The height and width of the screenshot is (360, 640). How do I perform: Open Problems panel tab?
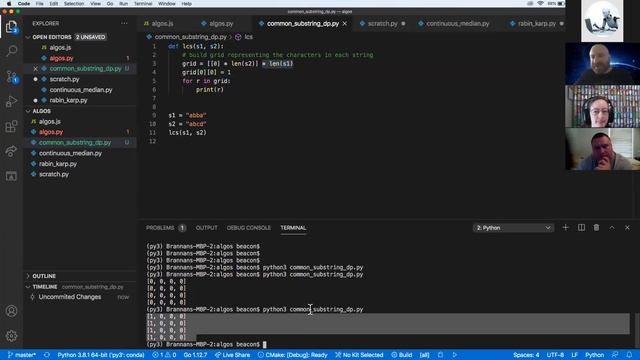tap(166, 228)
